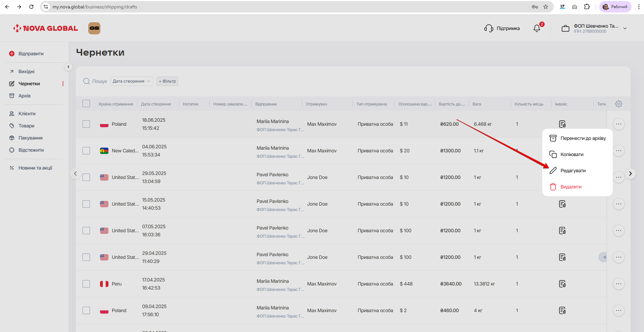
Task: Sort by Дата створення column header
Action: coord(156,104)
